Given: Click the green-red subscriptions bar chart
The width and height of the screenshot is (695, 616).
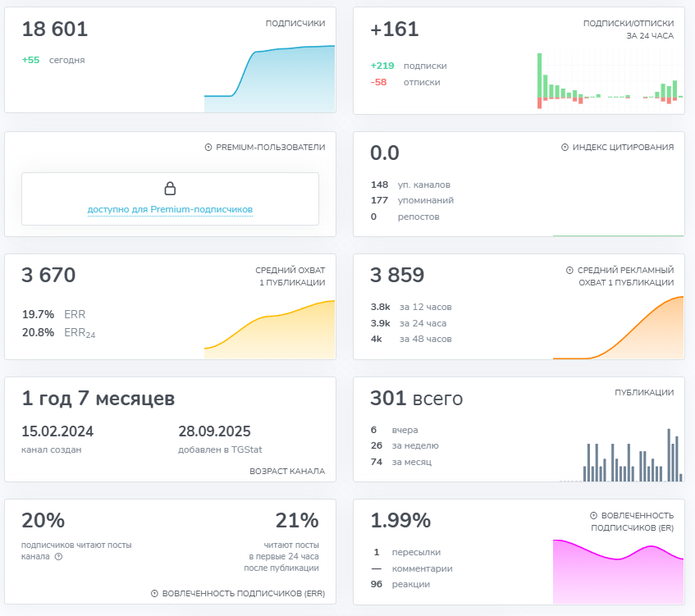Looking at the screenshot, I should click(x=610, y=80).
